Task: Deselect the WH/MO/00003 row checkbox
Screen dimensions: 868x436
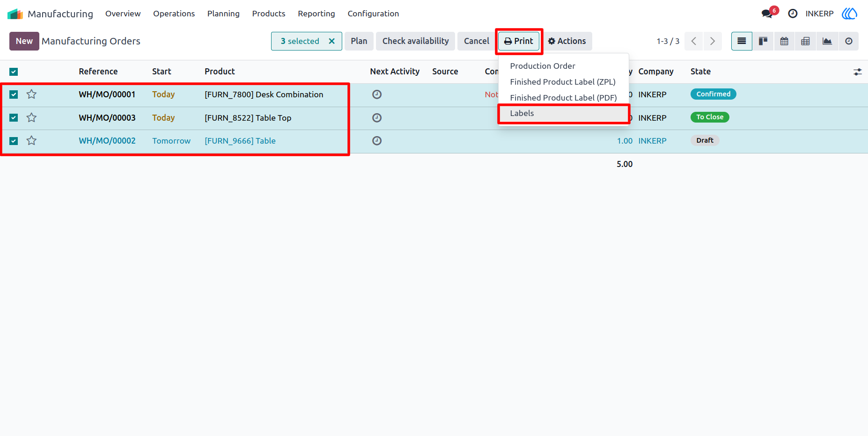Action: (x=14, y=118)
